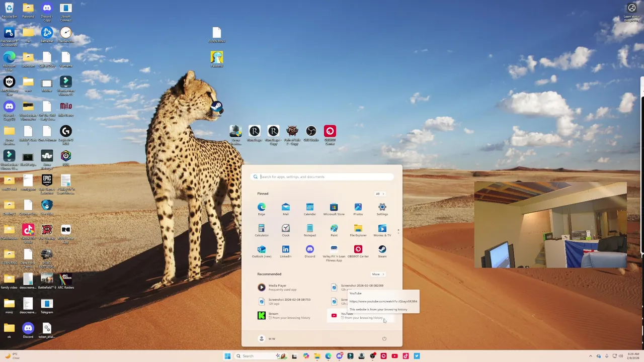Expand the All apps list

pos(379,194)
